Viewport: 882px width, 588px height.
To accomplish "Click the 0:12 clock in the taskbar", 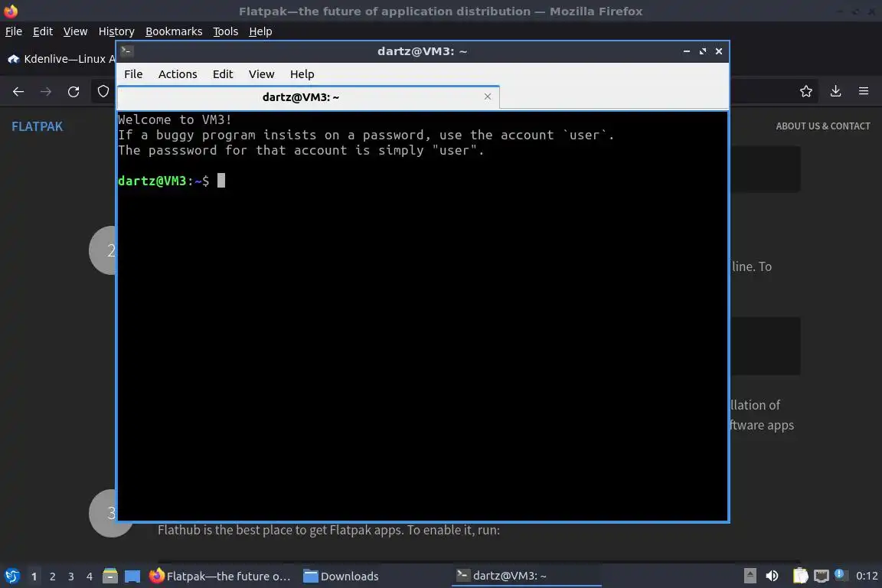I will point(867,576).
